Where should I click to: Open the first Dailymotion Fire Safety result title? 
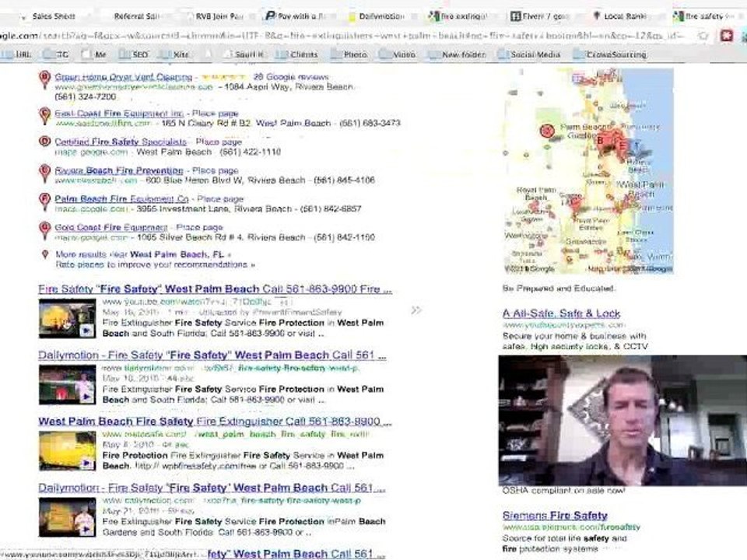coord(212,355)
